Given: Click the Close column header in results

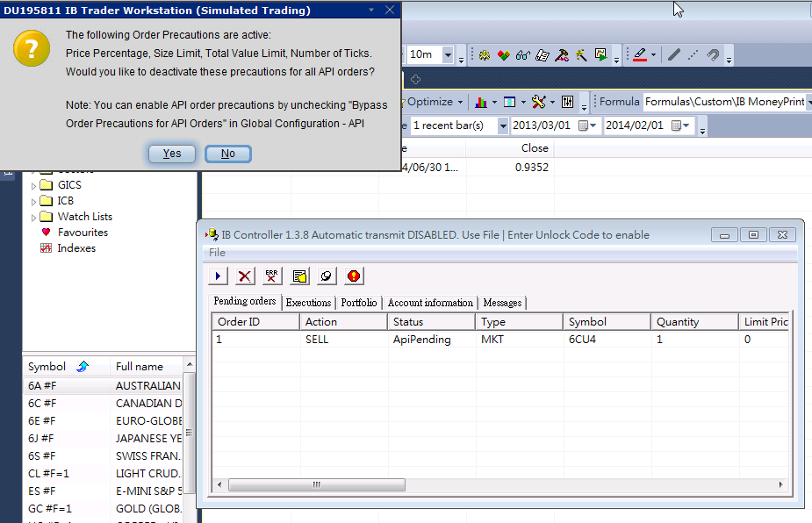Looking at the screenshot, I should click(x=510, y=148).
